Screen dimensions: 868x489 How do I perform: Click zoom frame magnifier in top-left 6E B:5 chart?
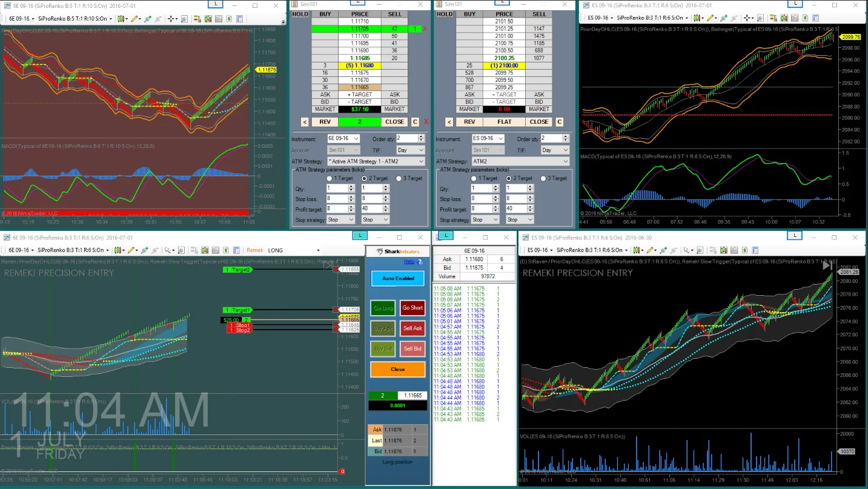(184, 19)
